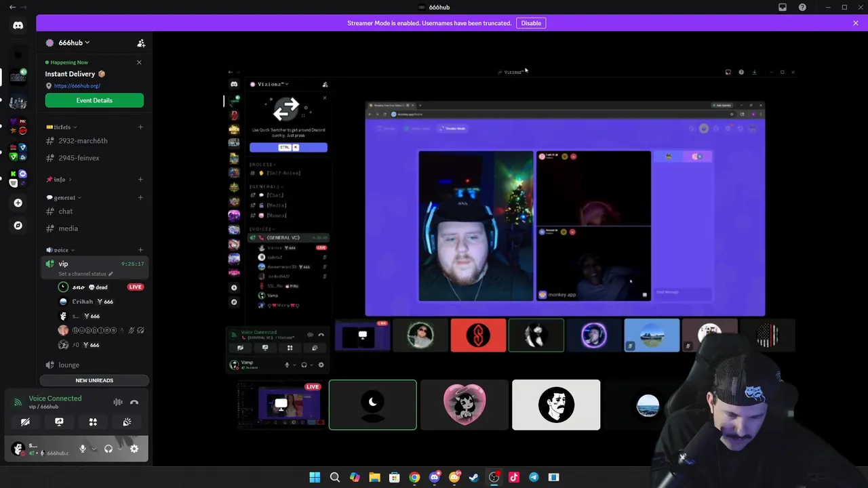Open Activities launcher icon
This screenshot has height=488, width=868.
pyautogui.click(x=93, y=422)
